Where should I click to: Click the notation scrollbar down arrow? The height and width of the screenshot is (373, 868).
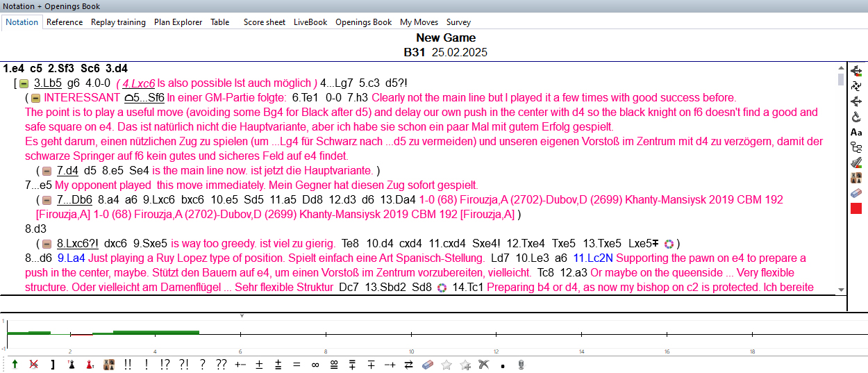coord(841,290)
